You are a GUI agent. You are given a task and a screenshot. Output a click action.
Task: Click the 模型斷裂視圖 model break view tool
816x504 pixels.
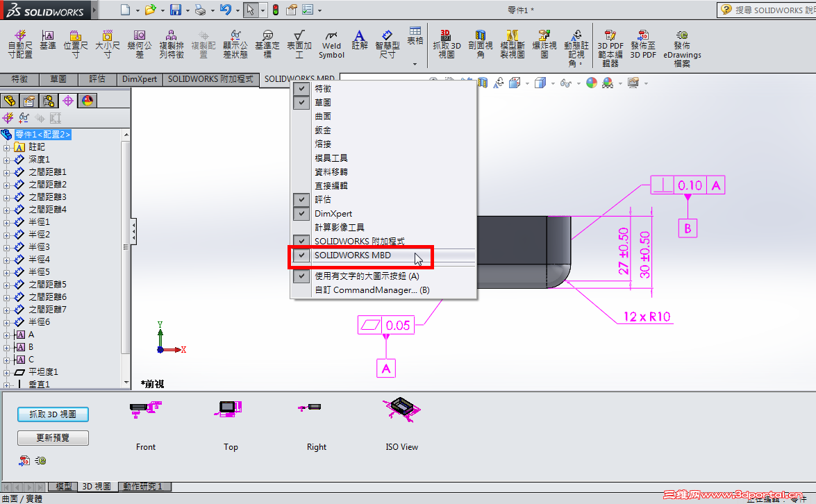pos(512,44)
